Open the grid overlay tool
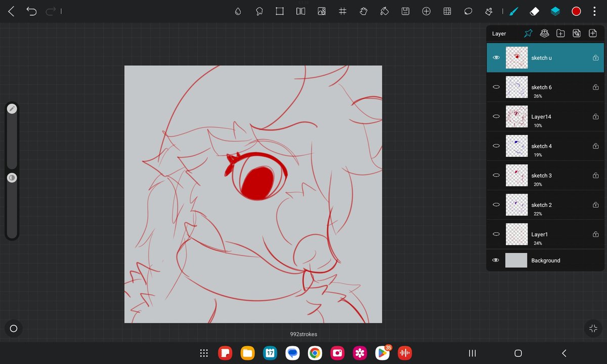 click(342, 11)
